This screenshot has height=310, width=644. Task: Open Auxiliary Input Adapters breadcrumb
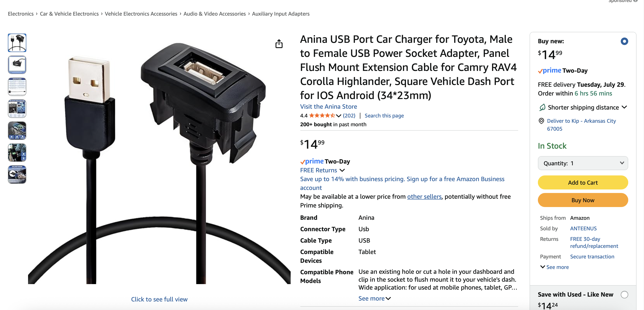[281, 14]
